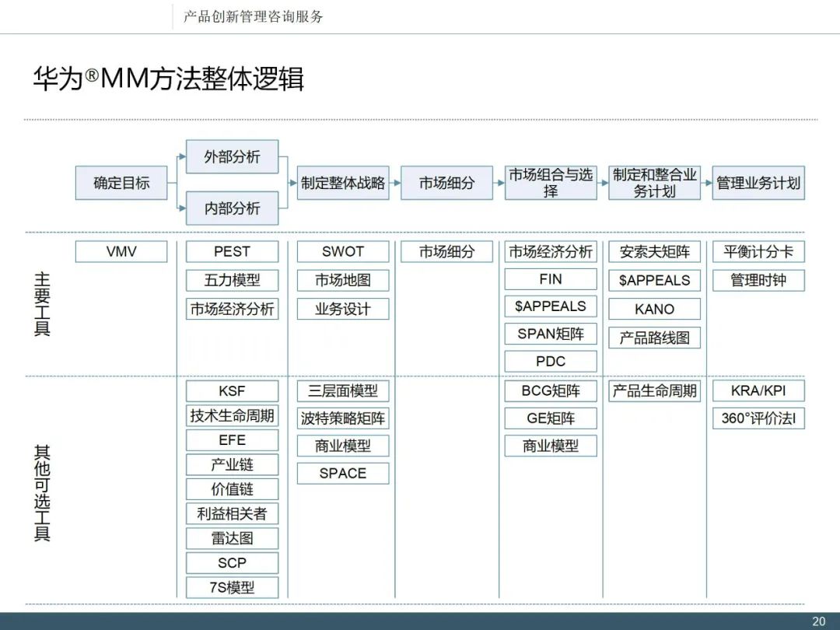Click the vertical row label 其他可选工具

[42, 493]
